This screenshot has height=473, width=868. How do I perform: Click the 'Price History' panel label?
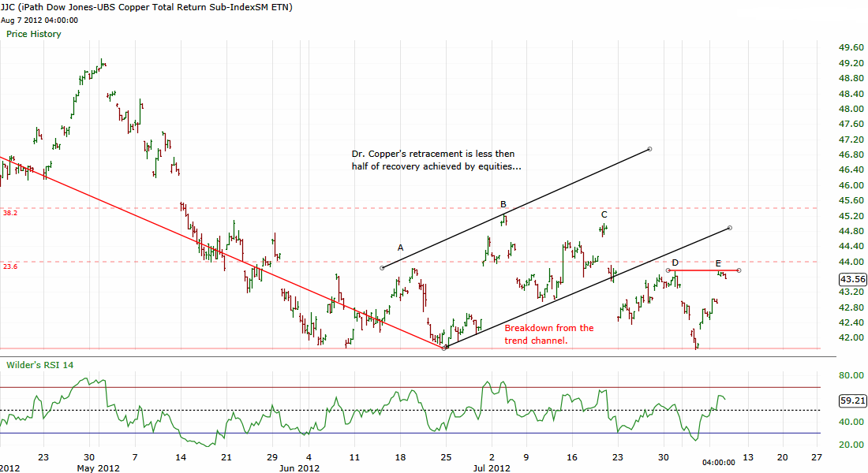34,35
